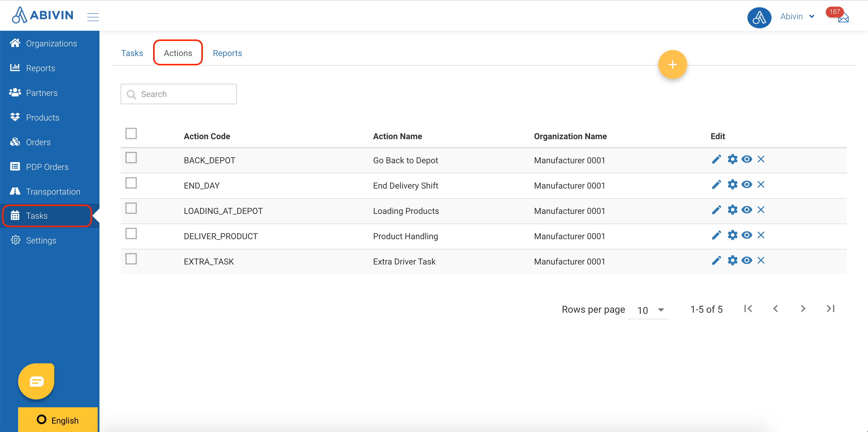The height and width of the screenshot is (432, 868).
Task: Check the EXTRA_TASK row checkbox
Action: click(x=131, y=259)
